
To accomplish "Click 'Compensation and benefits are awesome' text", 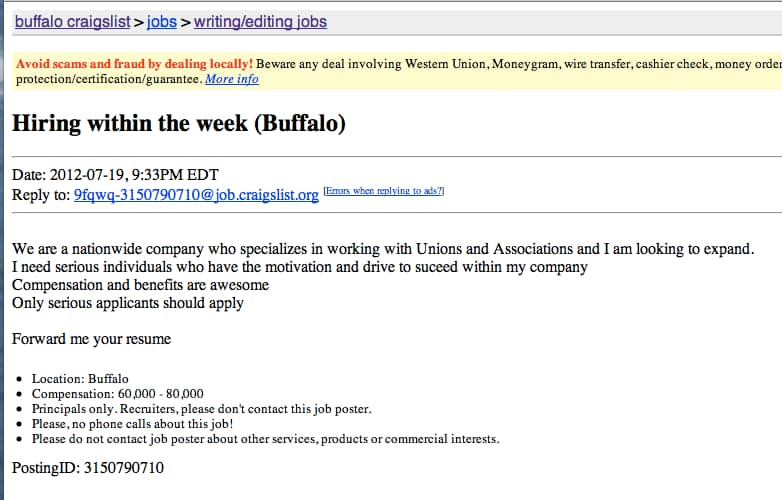I will click(x=140, y=285).
